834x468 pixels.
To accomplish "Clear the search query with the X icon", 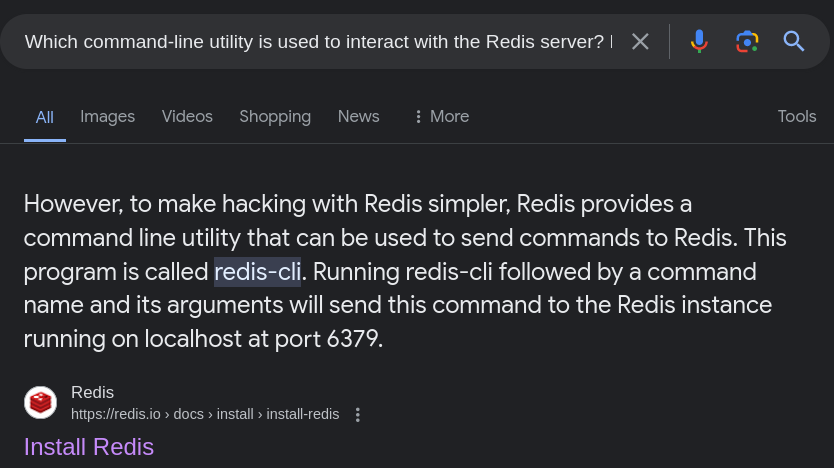I will pos(640,41).
